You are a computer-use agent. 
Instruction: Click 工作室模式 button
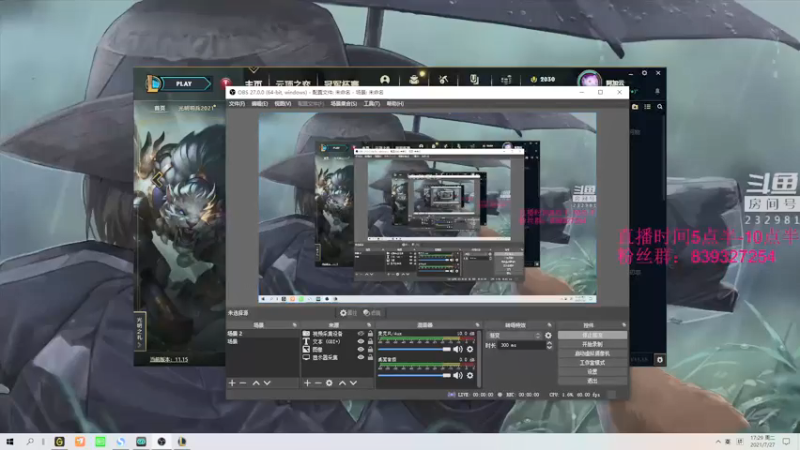coord(592,363)
